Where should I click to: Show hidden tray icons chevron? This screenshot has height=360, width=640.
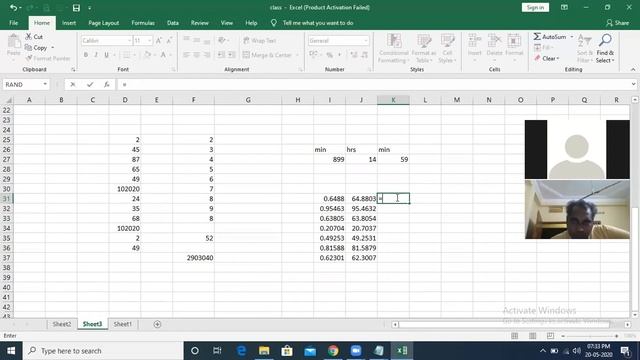pyautogui.click(x=542, y=351)
